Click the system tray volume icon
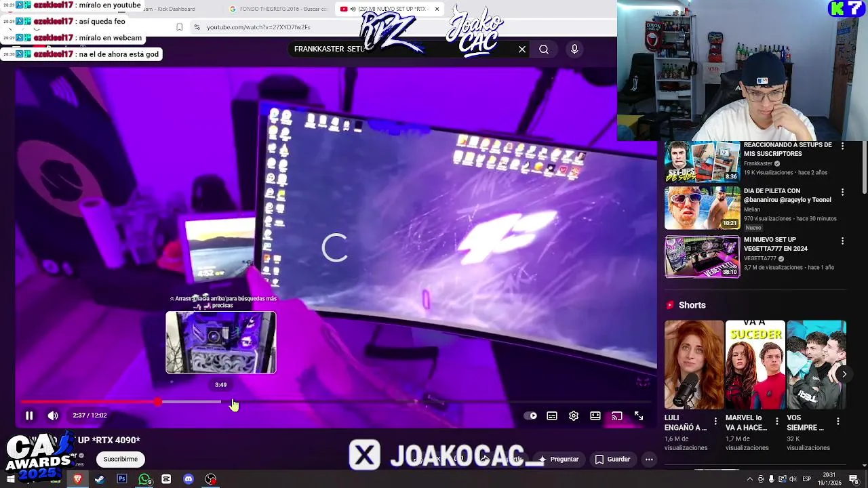868x488 pixels. 793,479
